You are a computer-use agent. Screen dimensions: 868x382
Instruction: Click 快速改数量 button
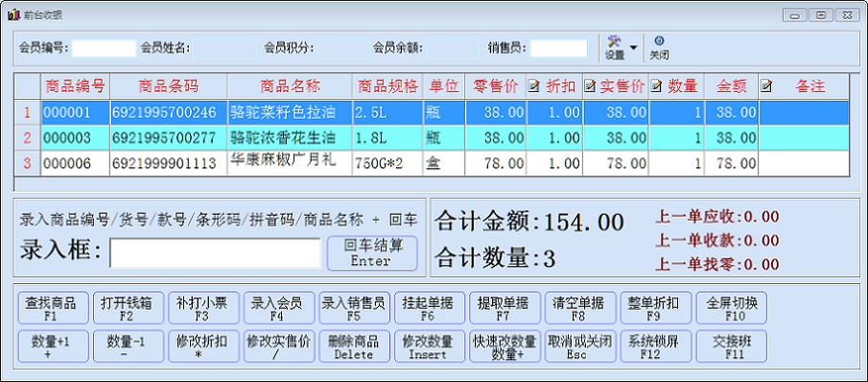pos(504,346)
